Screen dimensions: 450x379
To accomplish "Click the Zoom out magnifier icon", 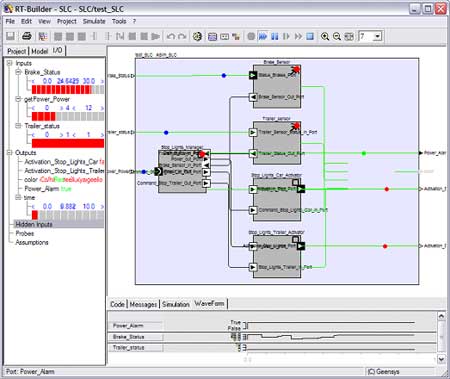I will (337, 36).
